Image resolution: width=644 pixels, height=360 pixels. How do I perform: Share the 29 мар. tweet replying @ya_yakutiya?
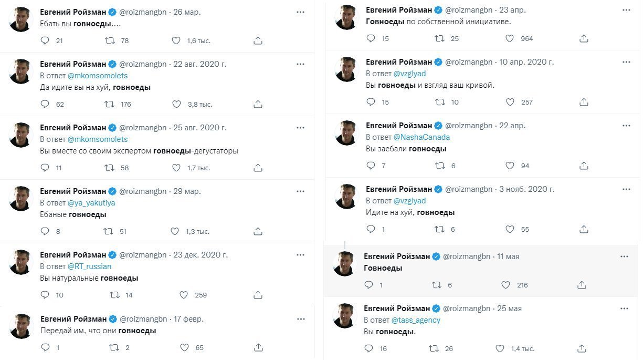click(x=258, y=231)
